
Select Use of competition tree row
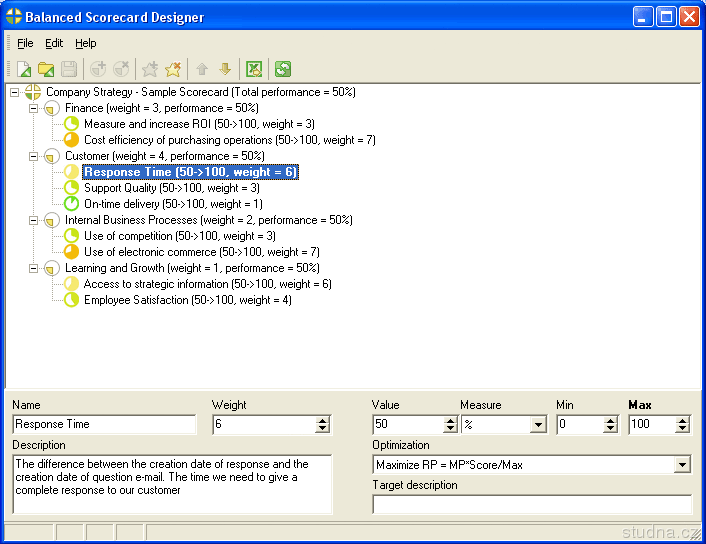tap(180, 236)
